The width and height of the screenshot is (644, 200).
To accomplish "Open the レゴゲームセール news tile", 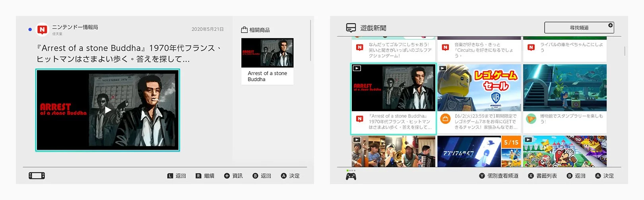I will click(479, 99).
